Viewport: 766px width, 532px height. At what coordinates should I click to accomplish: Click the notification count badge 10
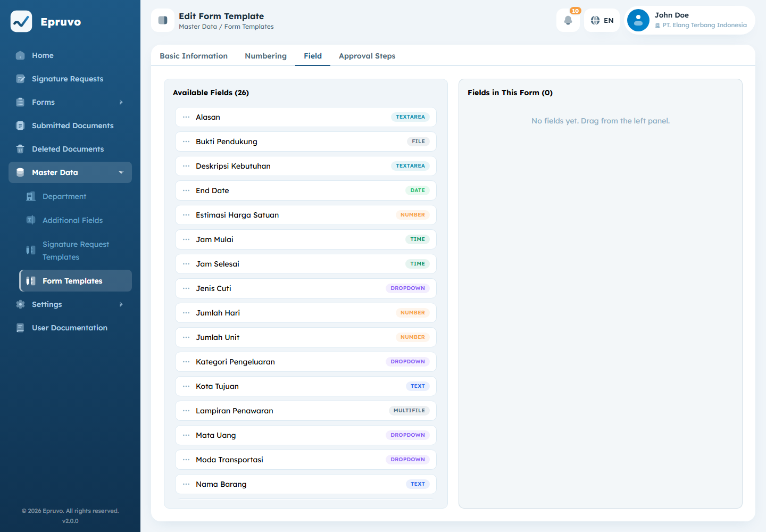[575, 11]
